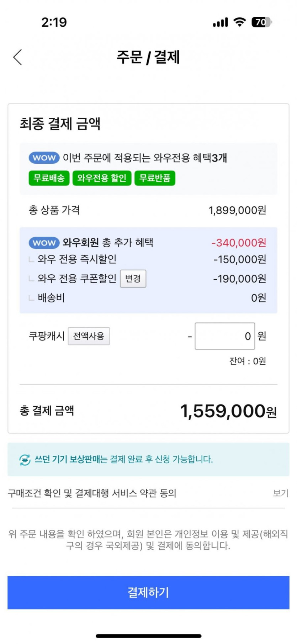297x644 pixels.
Task: Tap the 와우 전용 쿠폰할인 row label
Action: pyautogui.click(x=77, y=278)
